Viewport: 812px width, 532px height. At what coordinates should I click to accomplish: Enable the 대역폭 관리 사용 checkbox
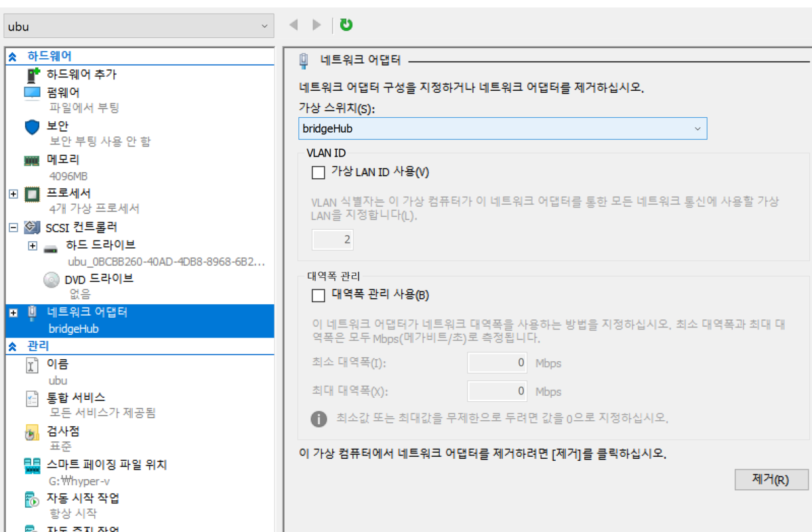click(x=318, y=295)
